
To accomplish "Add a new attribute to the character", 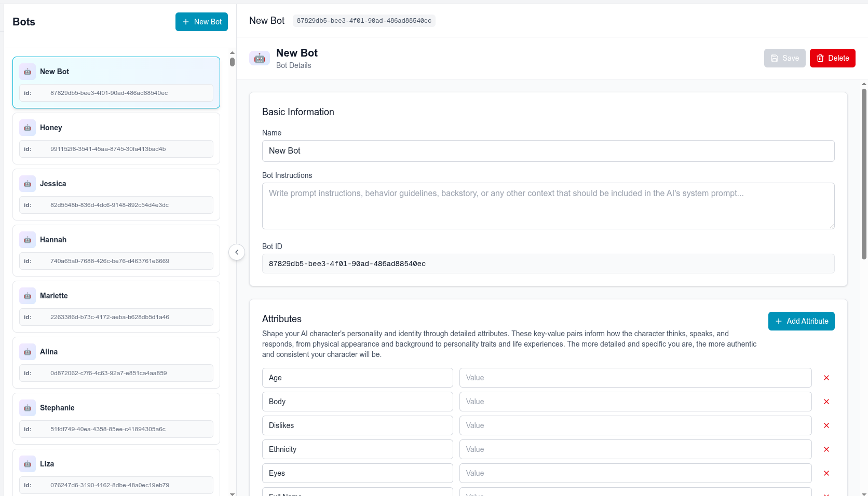I will [801, 321].
